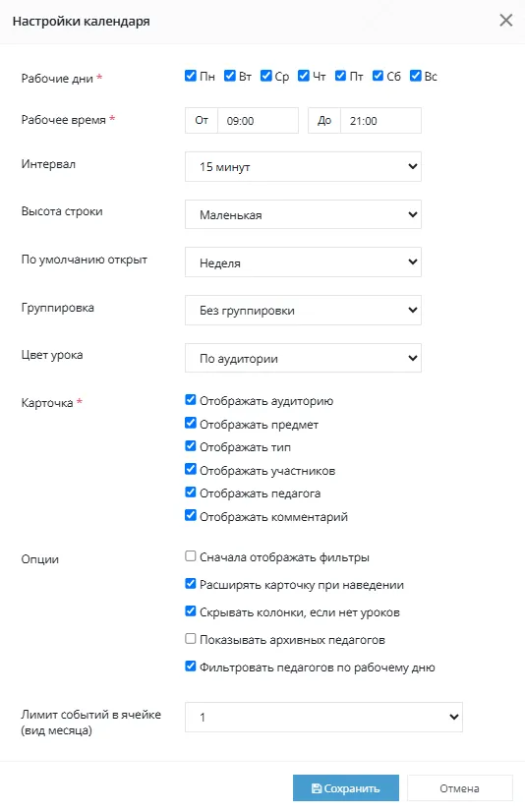Click the Отмена cancel button

[460, 788]
